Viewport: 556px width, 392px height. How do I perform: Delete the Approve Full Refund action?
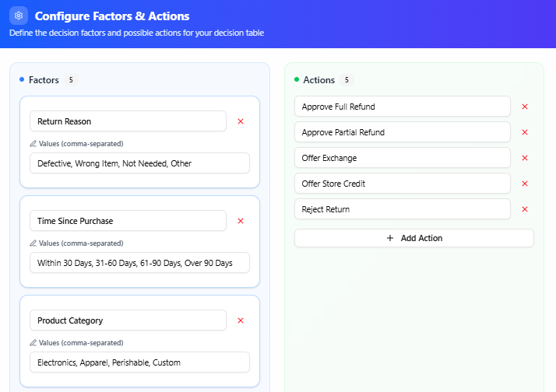[525, 107]
